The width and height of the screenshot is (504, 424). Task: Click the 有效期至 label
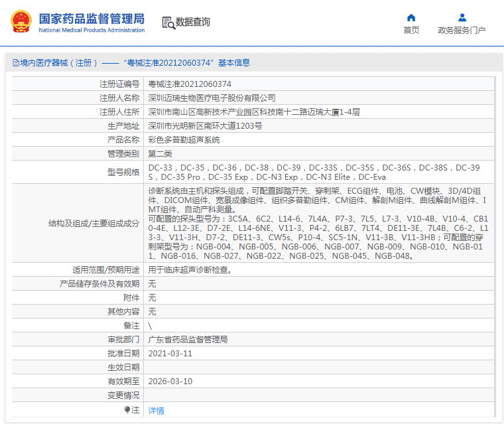pyautogui.click(x=123, y=382)
